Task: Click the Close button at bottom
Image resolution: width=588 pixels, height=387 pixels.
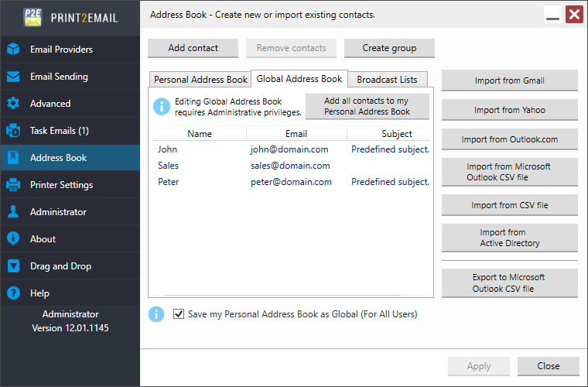Action: [549, 366]
